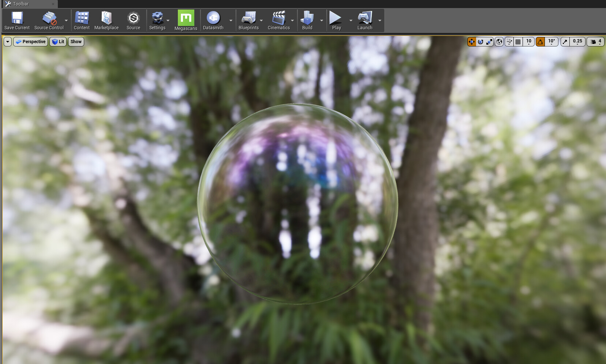Open the grid snap size dropdown

coord(529,41)
